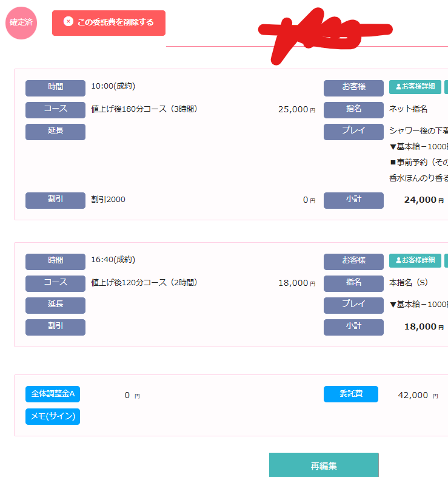Click 小計 label showing 24,000 円

click(x=353, y=200)
